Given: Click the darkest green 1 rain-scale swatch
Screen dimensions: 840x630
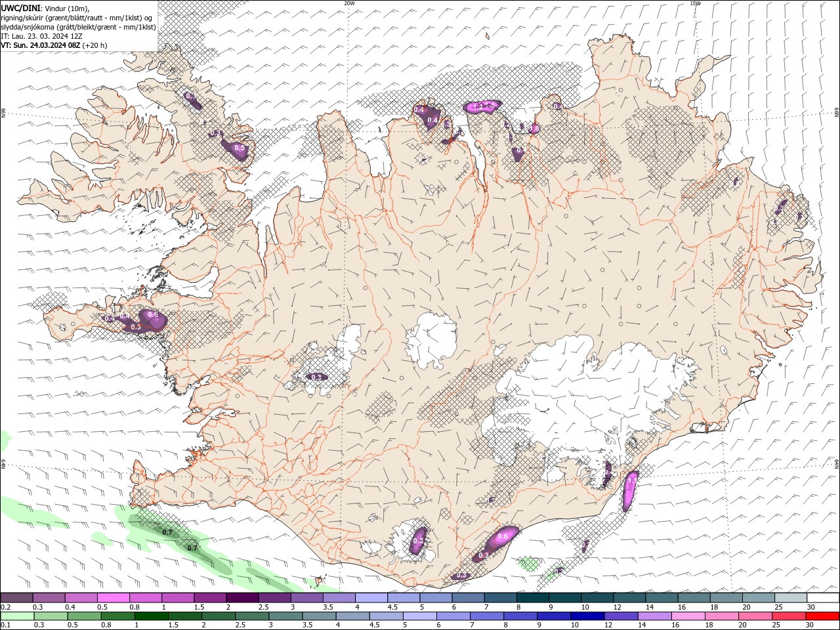Looking at the screenshot, I should (151, 616).
